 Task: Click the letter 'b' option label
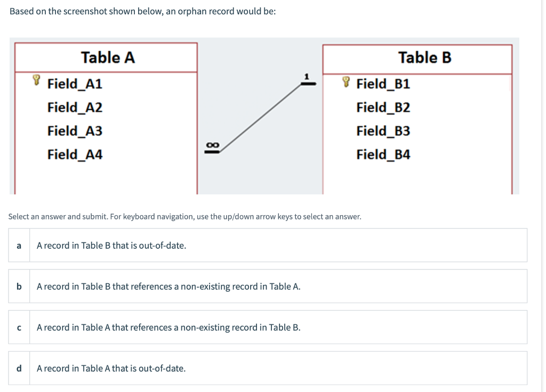[x=19, y=287]
